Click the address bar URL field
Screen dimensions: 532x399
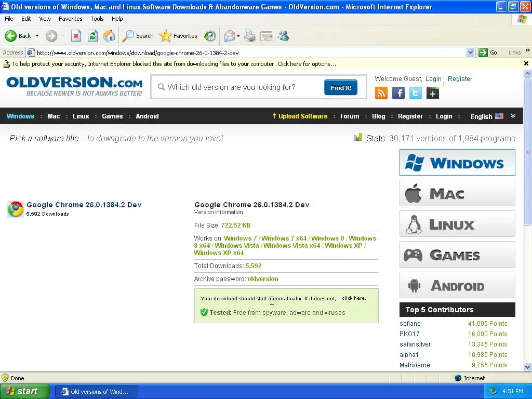pyautogui.click(x=250, y=52)
